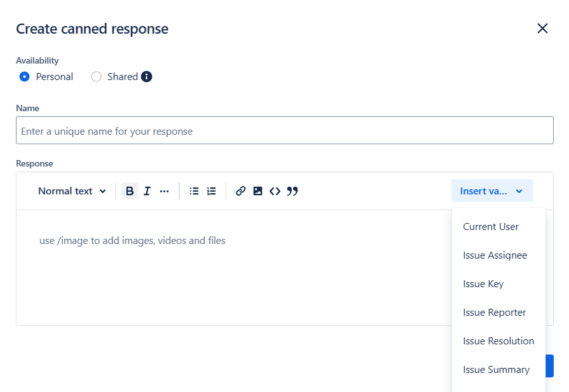The width and height of the screenshot is (569, 392).
Task: Click the Name input field
Action: pyautogui.click(x=284, y=130)
